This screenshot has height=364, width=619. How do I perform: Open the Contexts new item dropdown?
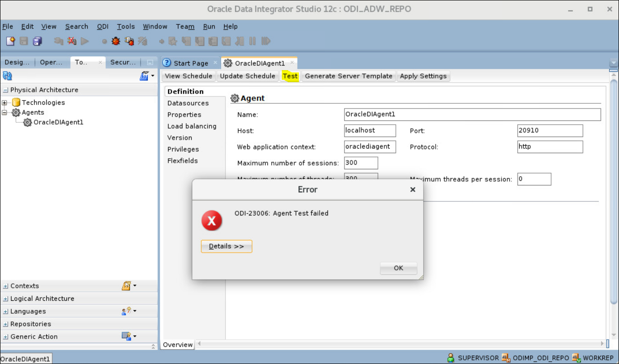129,286
